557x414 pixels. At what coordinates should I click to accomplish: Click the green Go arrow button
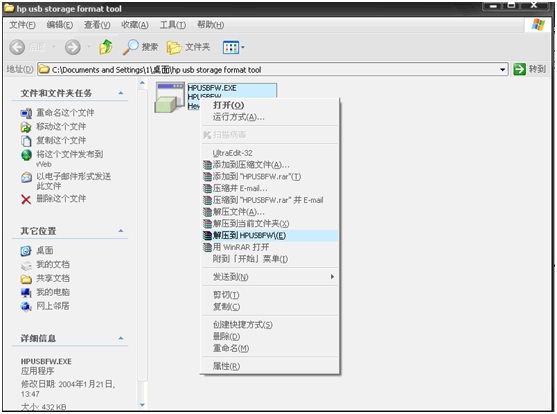coord(519,69)
